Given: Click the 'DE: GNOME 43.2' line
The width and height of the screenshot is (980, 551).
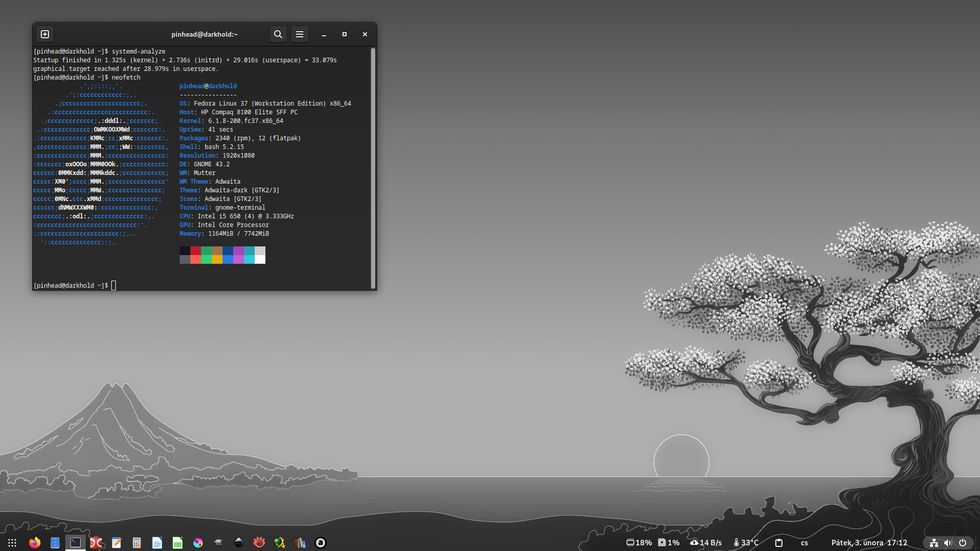Looking at the screenshot, I should (204, 164).
